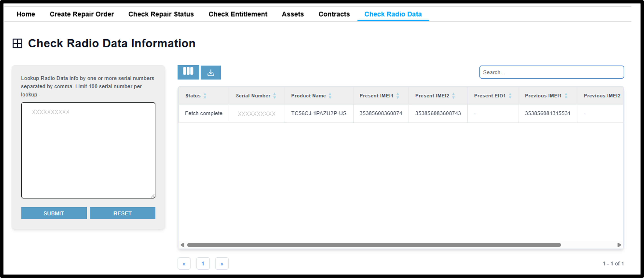
Task: Open the Assets tab
Action: point(293,14)
